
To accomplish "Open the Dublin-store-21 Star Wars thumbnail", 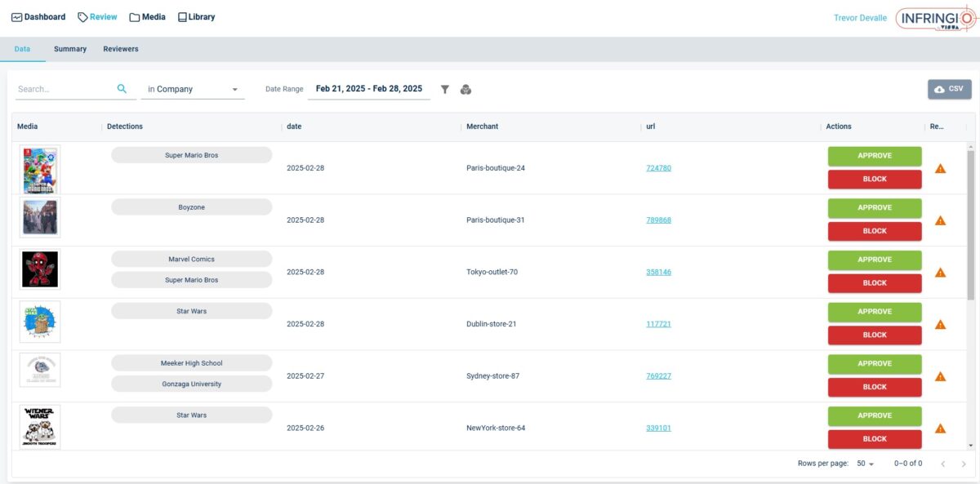I will tap(40, 322).
